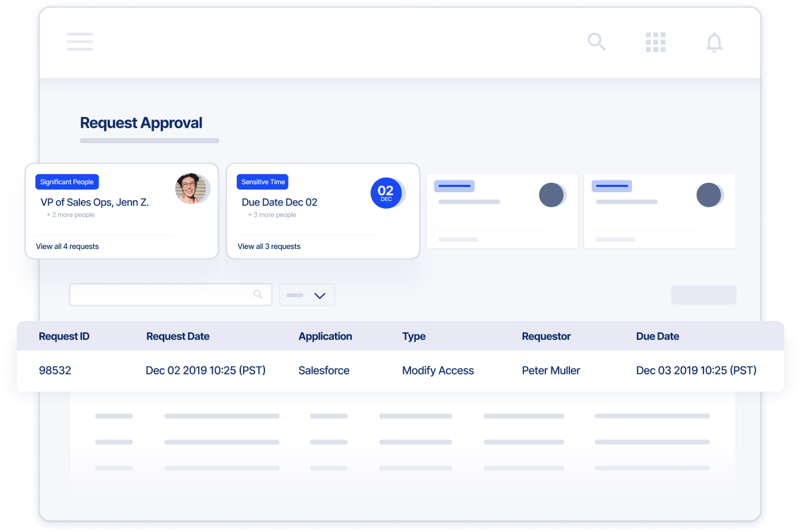Open request 98532 row
Viewport: 801px width, 532px height.
[x=55, y=370]
